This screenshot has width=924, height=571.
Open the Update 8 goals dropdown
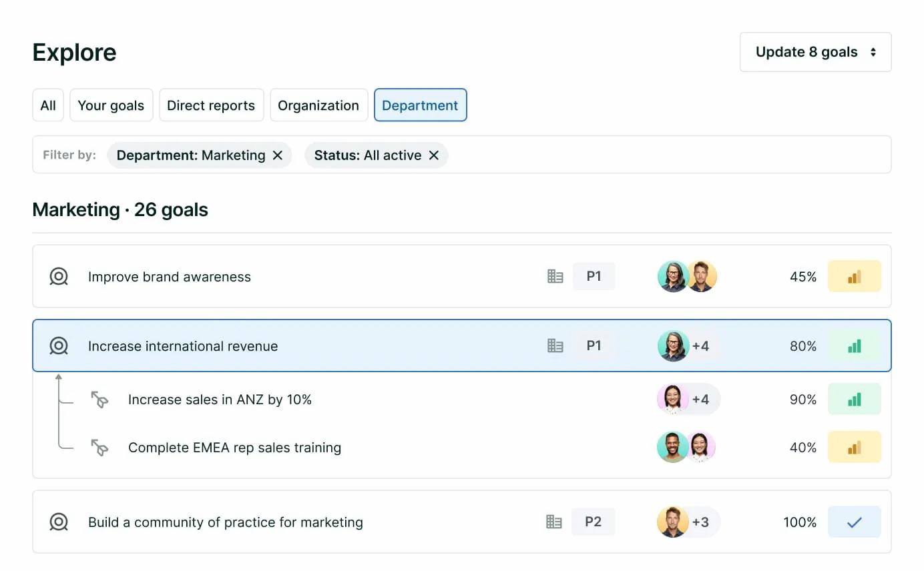click(x=815, y=51)
